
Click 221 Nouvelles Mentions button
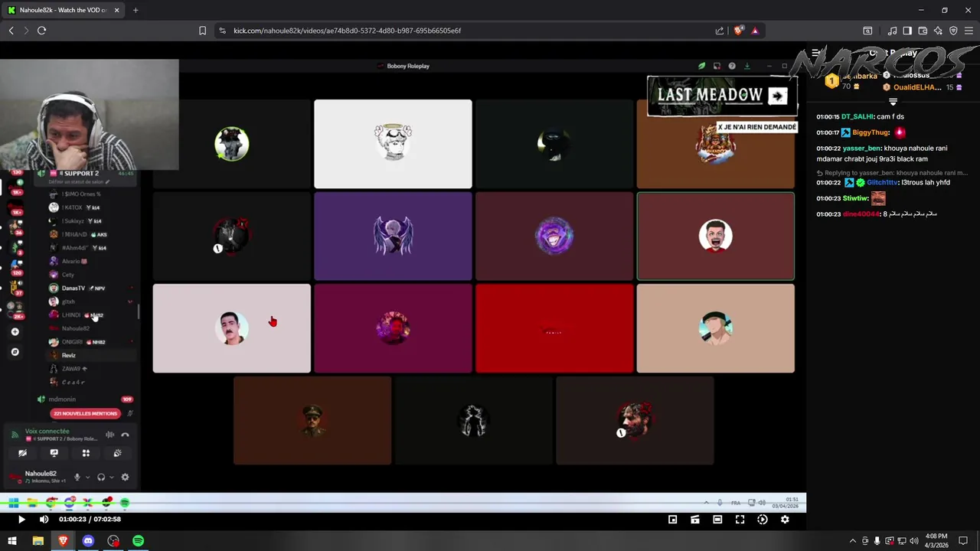86,413
